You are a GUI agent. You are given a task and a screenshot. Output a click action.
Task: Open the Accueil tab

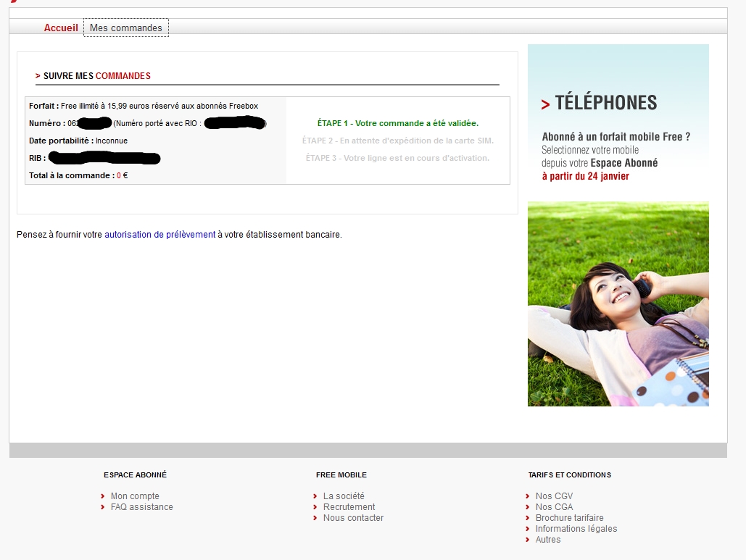coord(61,28)
